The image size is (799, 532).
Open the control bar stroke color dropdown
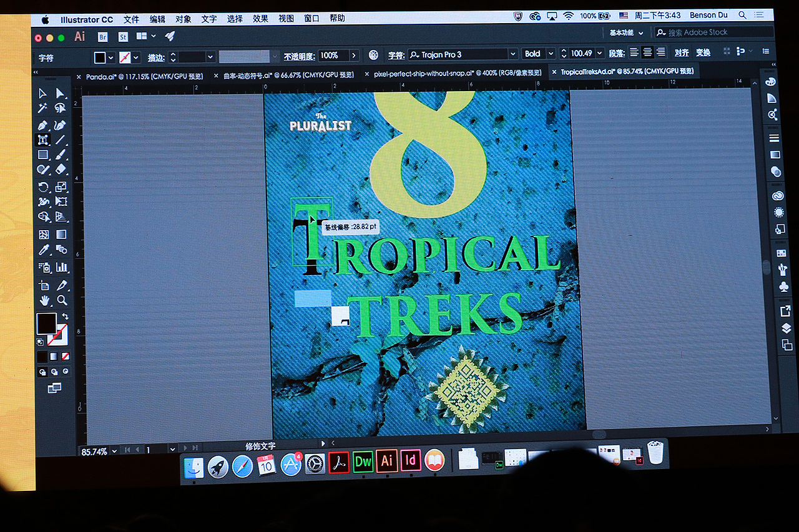click(136, 57)
